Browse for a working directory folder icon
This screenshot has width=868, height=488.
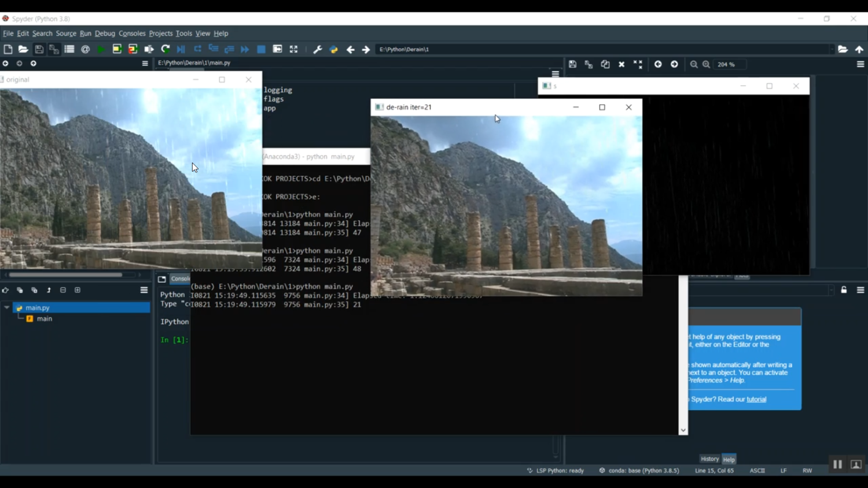(843, 50)
